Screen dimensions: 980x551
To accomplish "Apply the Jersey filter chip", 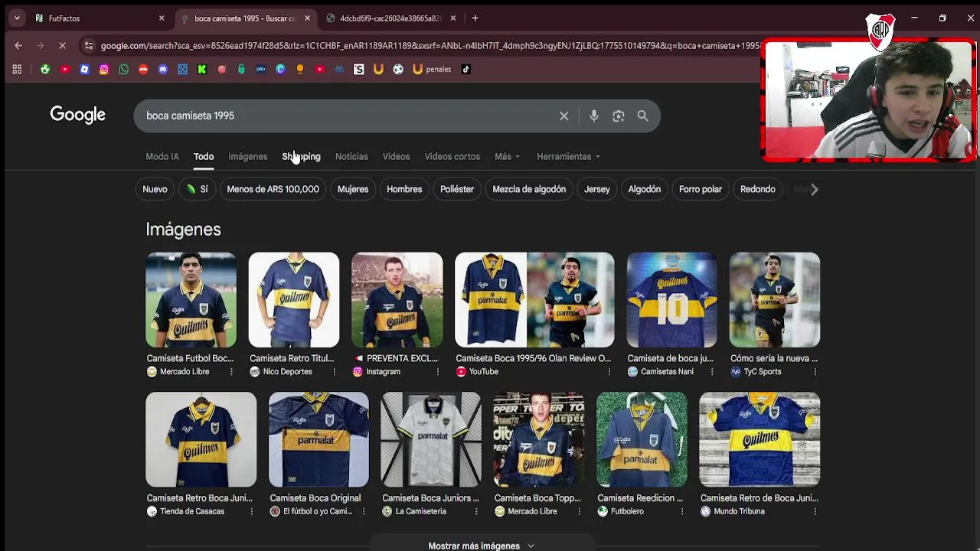I will coord(597,189).
